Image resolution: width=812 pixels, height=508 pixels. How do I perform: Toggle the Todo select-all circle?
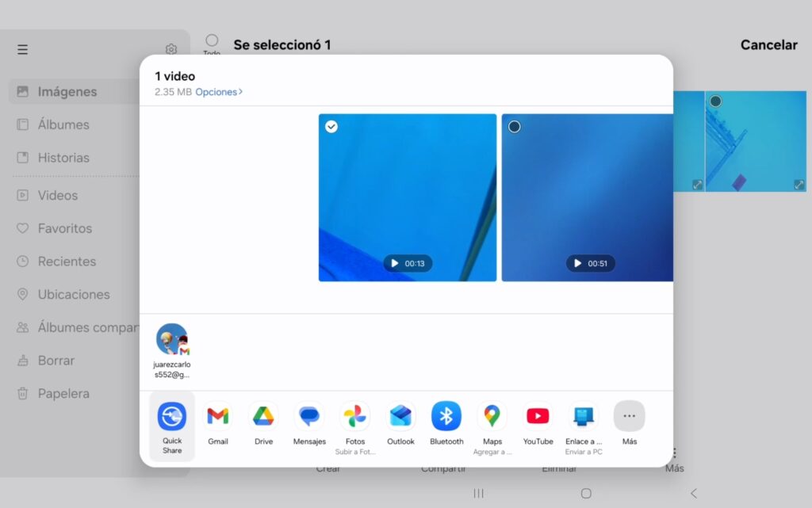[212, 41]
